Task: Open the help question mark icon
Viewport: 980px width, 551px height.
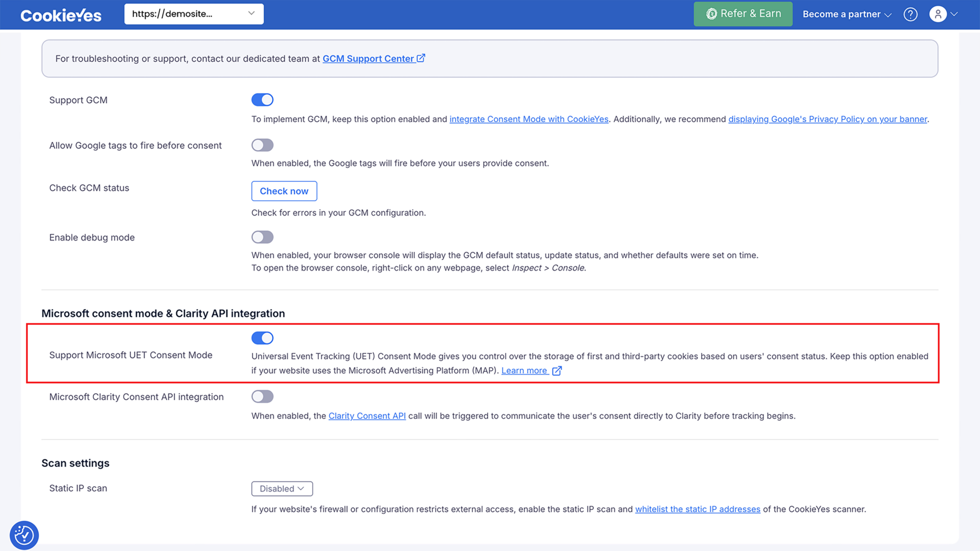Action: 911,14
